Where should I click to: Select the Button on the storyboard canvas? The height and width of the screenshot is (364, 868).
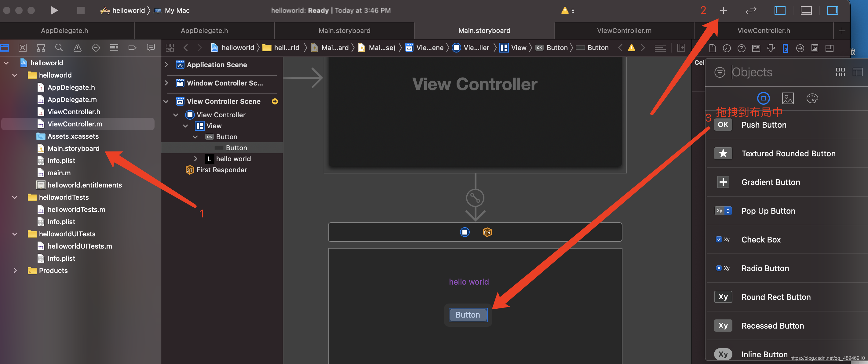point(468,315)
